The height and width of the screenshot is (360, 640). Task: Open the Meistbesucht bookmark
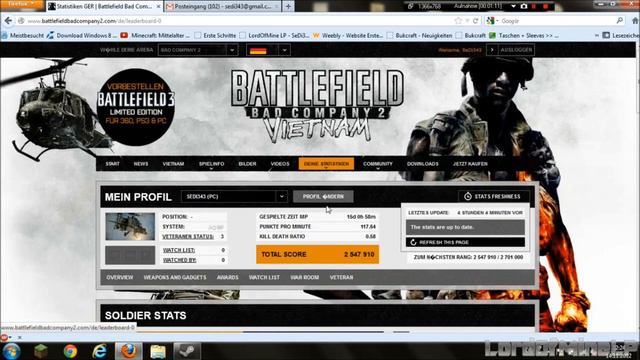click(x=23, y=36)
